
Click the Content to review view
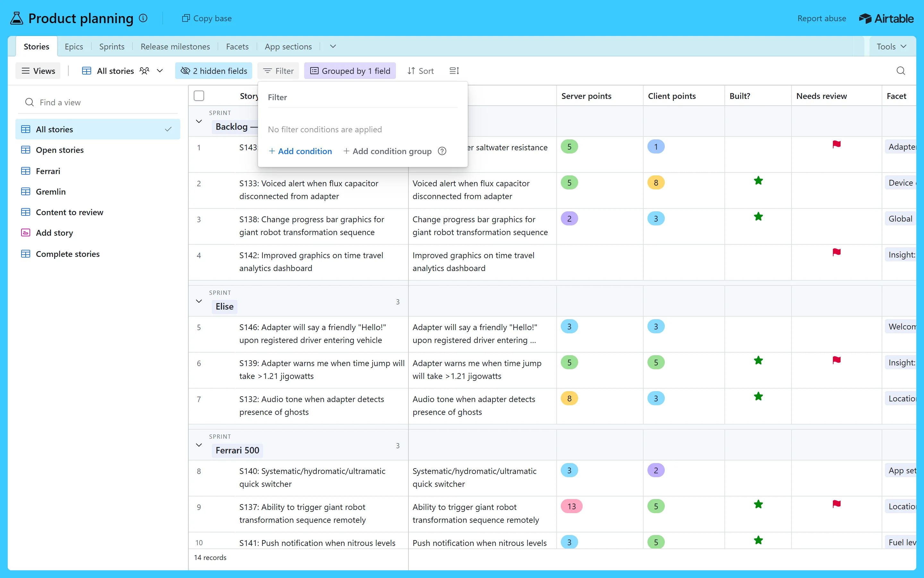tap(98, 212)
